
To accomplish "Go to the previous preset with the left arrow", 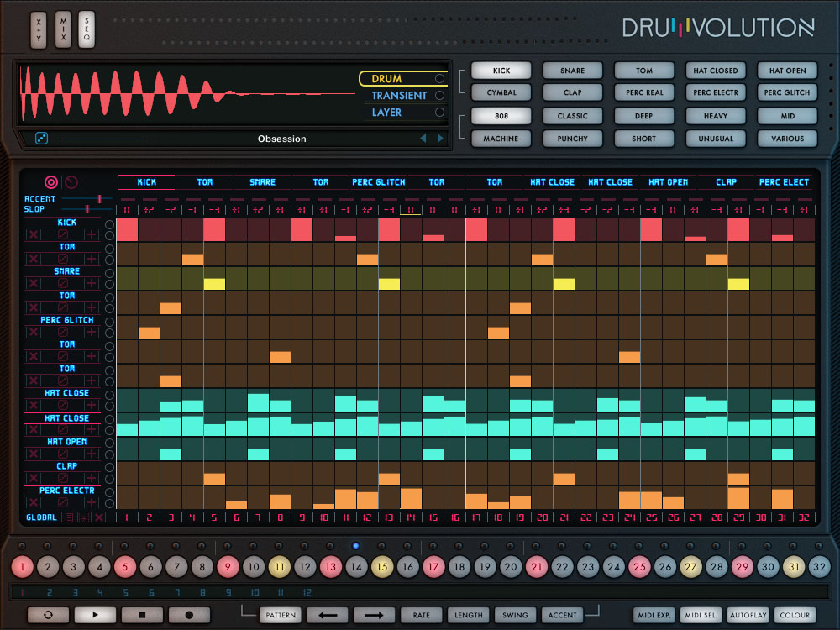I will (x=423, y=139).
